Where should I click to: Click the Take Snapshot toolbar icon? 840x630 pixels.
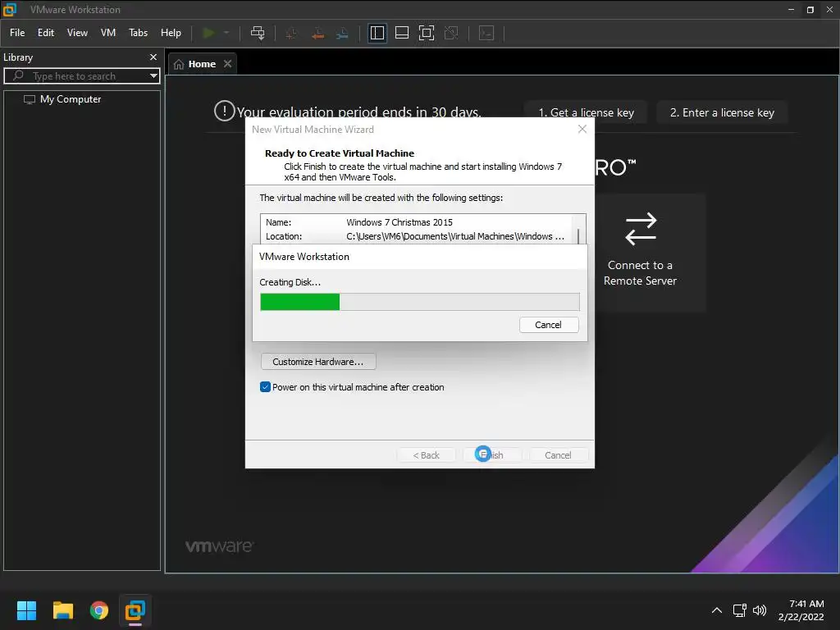click(x=291, y=33)
